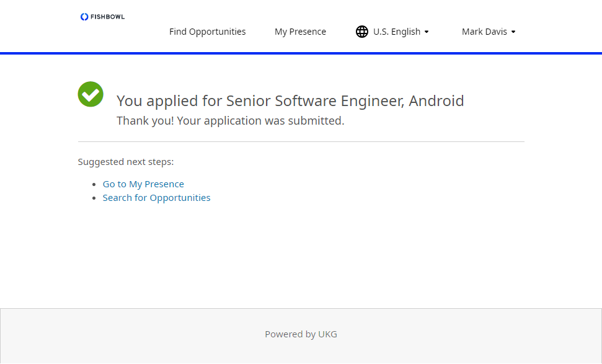Open the U.S. English language selector
This screenshot has width=602, height=364.
coord(397,32)
